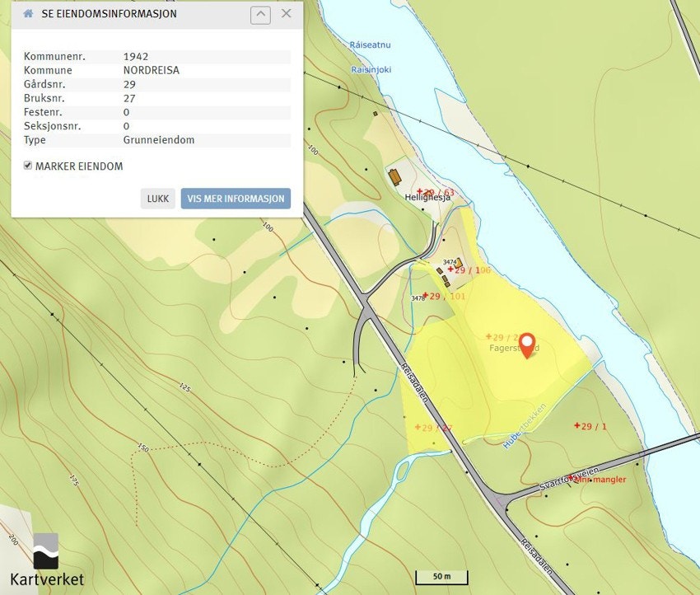This screenshot has height=595, width=700.
Task: Click the orange location pin marker
Action: tap(528, 345)
